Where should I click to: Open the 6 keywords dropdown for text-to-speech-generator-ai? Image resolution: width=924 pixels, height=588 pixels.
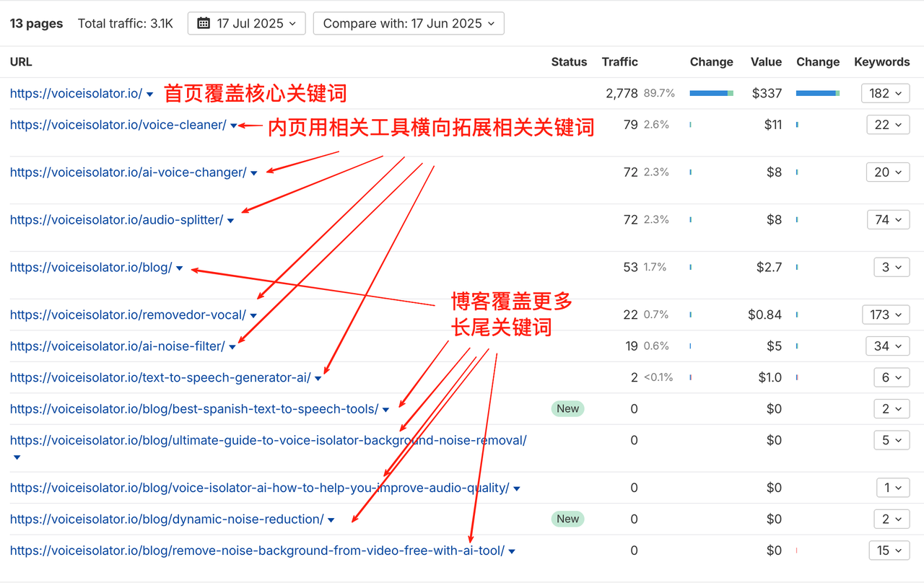(x=892, y=378)
